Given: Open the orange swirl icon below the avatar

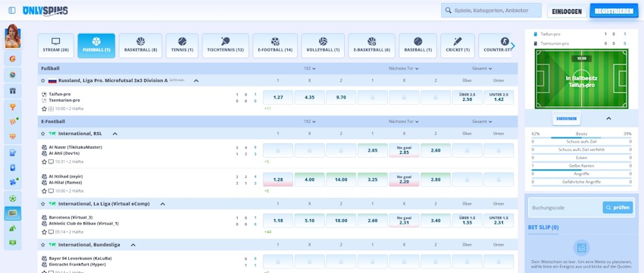Looking at the screenshot, I should point(13,59).
